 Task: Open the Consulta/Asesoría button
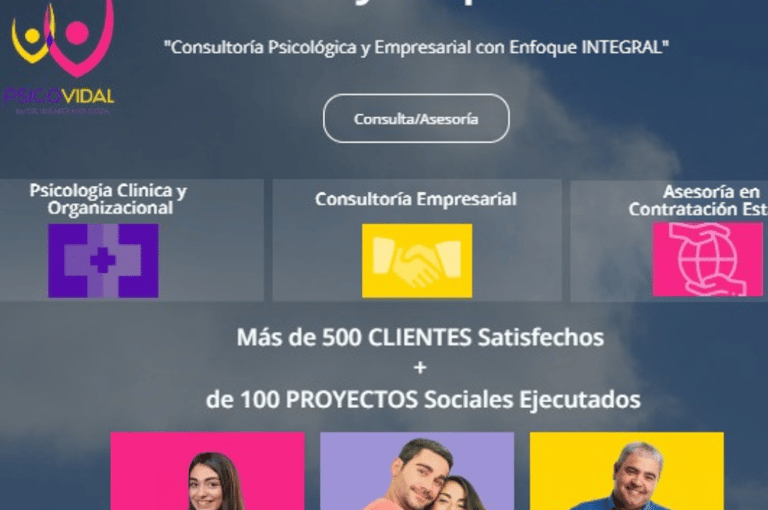pyautogui.click(x=416, y=119)
